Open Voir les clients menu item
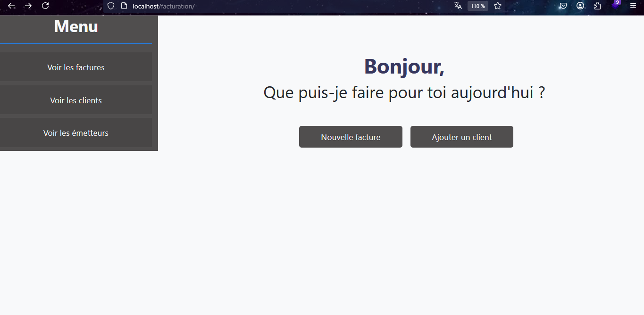 pyautogui.click(x=76, y=100)
